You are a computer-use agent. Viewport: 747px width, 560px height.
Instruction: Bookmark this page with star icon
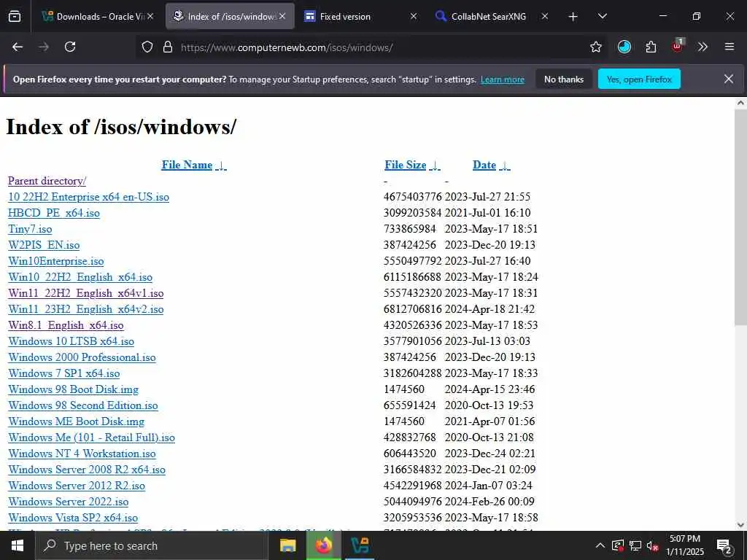pyautogui.click(x=595, y=47)
